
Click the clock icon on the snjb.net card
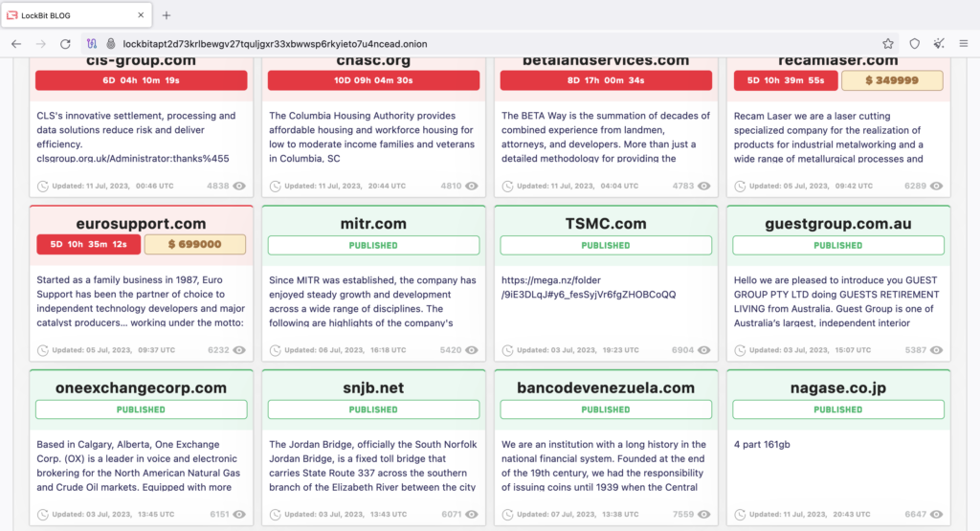pos(275,515)
